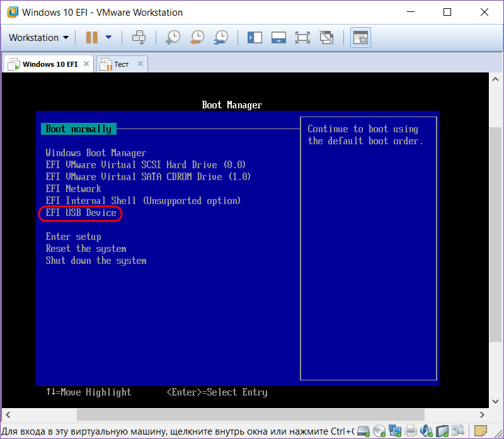This screenshot has height=439, width=504.
Task: Click the horizontal scrollbar right arrow
Action: click(x=482, y=414)
